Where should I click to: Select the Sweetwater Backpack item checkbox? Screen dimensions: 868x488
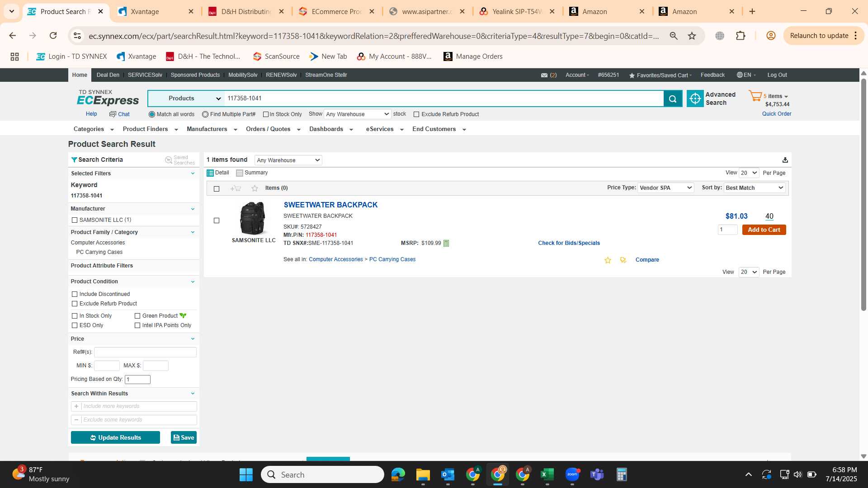[x=217, y=221]
